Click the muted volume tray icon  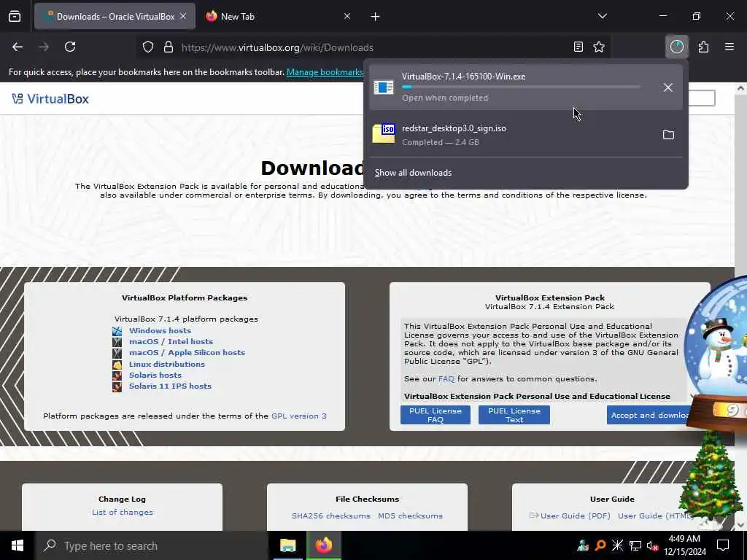(x=652, y=545)
